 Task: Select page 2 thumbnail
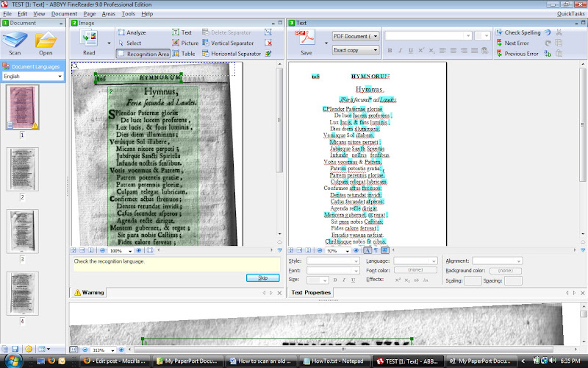pyautogui.click(x=22, y=171)
